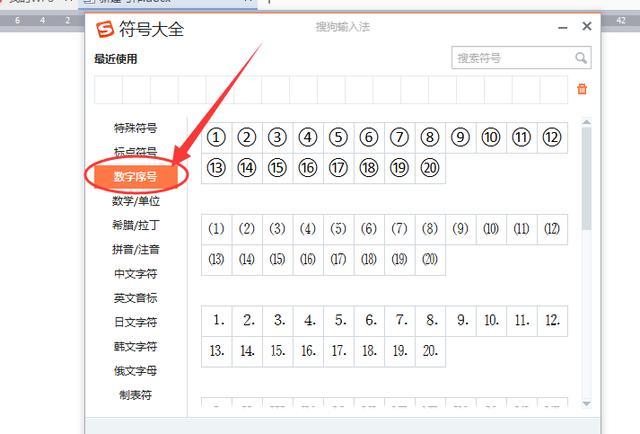Screen dimensions: 640x434
Task: Select the 数字序号 category
Action: 136,176
